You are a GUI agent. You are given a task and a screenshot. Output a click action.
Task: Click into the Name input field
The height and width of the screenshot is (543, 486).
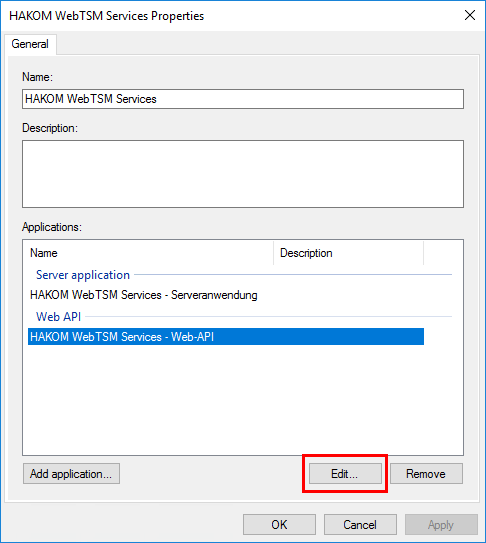click(x=243, y=99)
